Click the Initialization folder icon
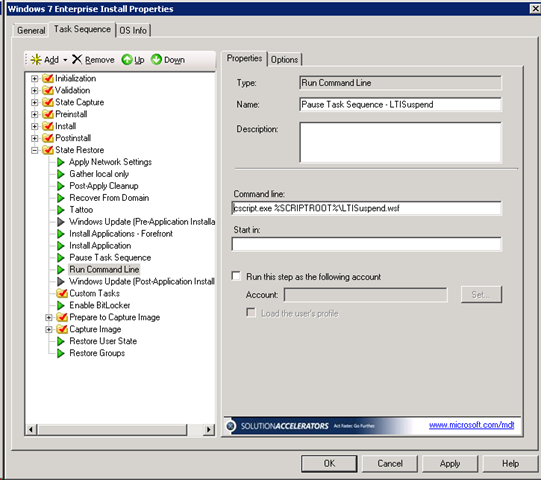 tap(48, 79)
